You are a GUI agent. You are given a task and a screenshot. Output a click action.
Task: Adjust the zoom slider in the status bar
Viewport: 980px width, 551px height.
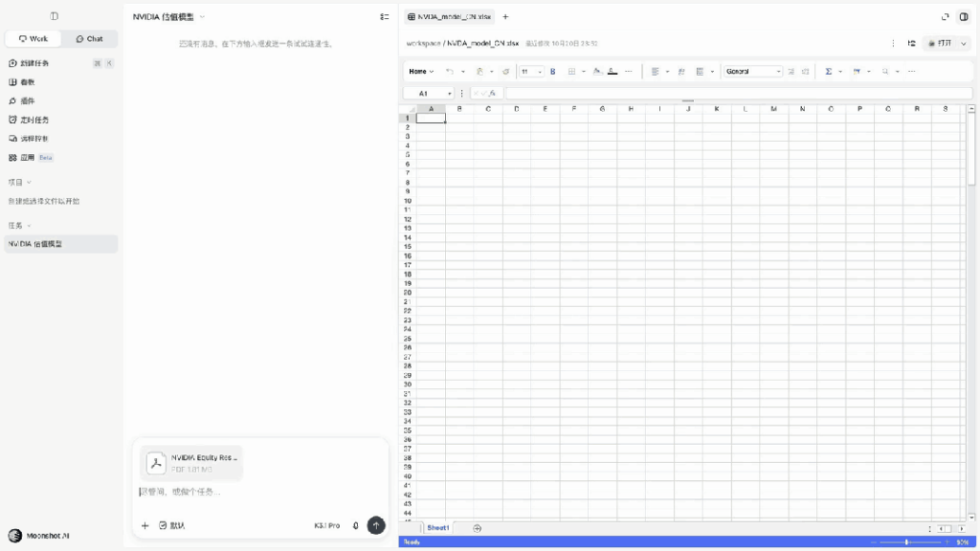click(x=907, y=542)
